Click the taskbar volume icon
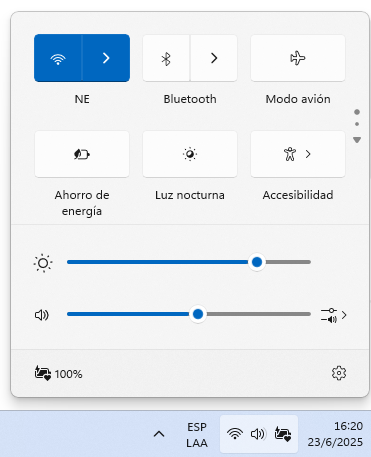The height and width of the screenshot is (457, 371). [x=258, y=434]
